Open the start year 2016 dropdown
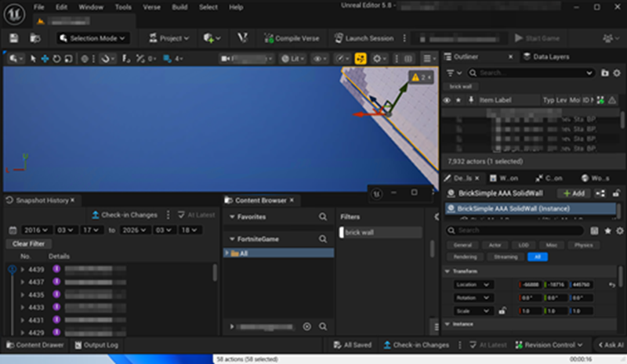The height and width of the screenshot is (364, 627). [36, 230]
